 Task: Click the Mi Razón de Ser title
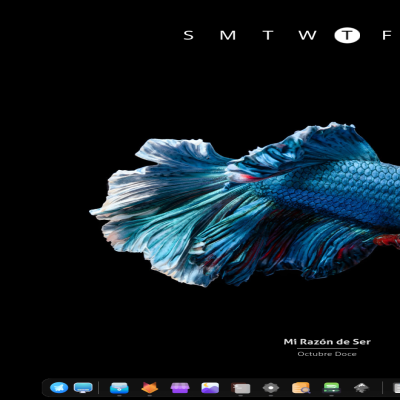click(x=327, y=342)
